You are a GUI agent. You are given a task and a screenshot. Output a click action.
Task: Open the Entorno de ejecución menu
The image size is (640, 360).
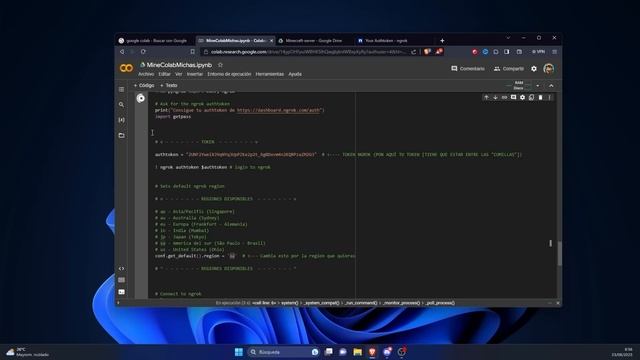229,74
